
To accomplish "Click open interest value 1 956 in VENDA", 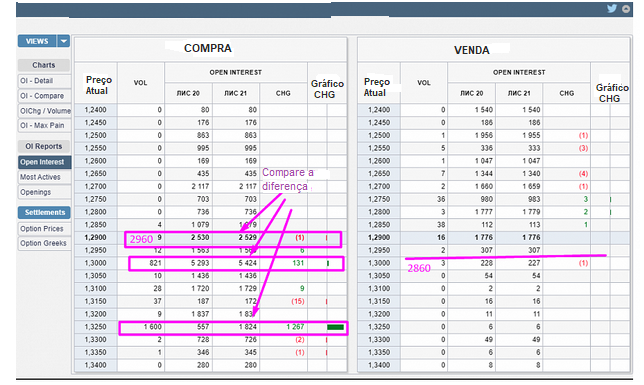I will [483, 135].
